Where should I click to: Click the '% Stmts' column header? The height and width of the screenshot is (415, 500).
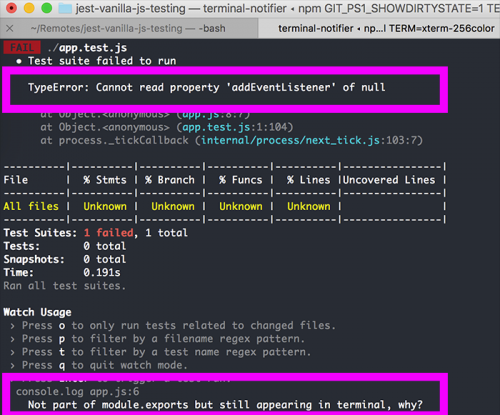coord(105,180)
